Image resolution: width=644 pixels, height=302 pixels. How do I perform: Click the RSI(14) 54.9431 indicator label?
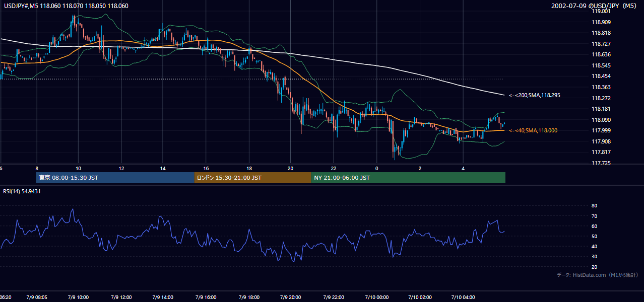pos(22,191)
